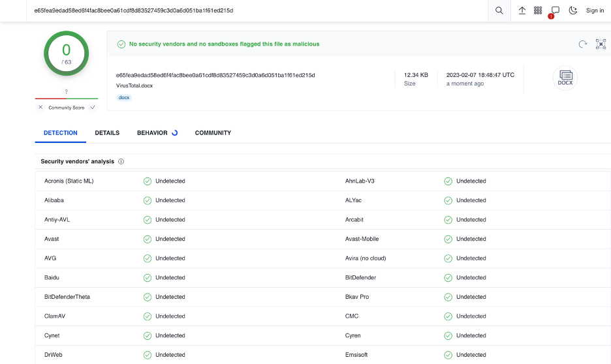Click the Undetected checkmark icon for Acronis
Screen dimensions: 611x364
148,181
